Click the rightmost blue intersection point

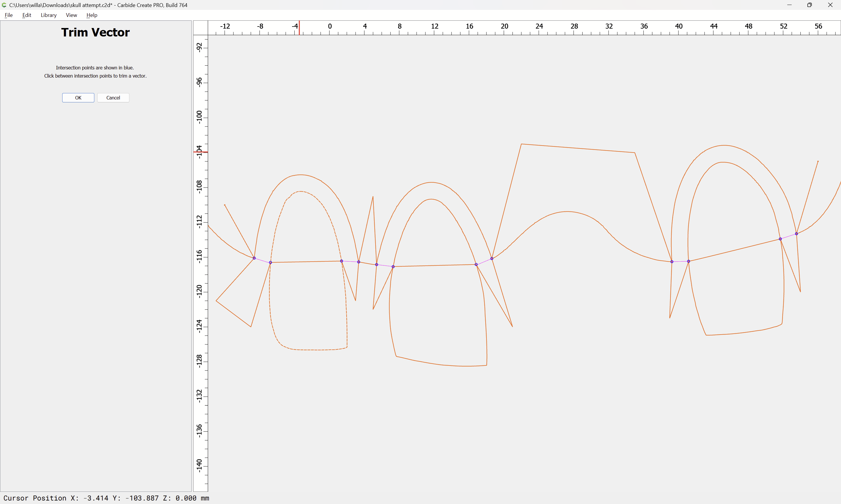click(x=797, y=234)
